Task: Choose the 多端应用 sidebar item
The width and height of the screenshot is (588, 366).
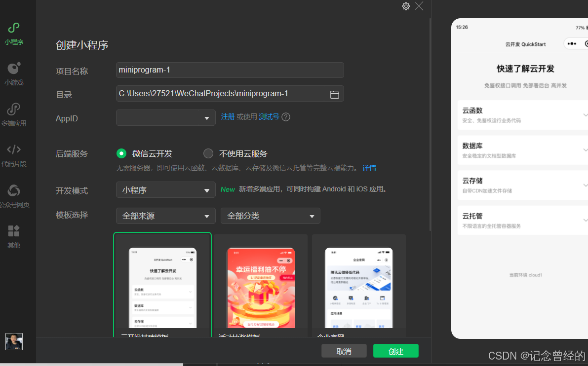Action: click(x=14, y=115)
